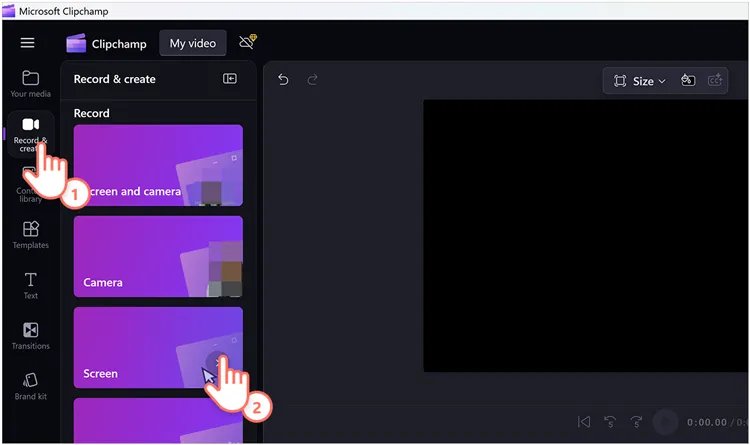Rewind 5 seconds
The height and width of the screenshot is (445, 750).
(x=610, y=422)
